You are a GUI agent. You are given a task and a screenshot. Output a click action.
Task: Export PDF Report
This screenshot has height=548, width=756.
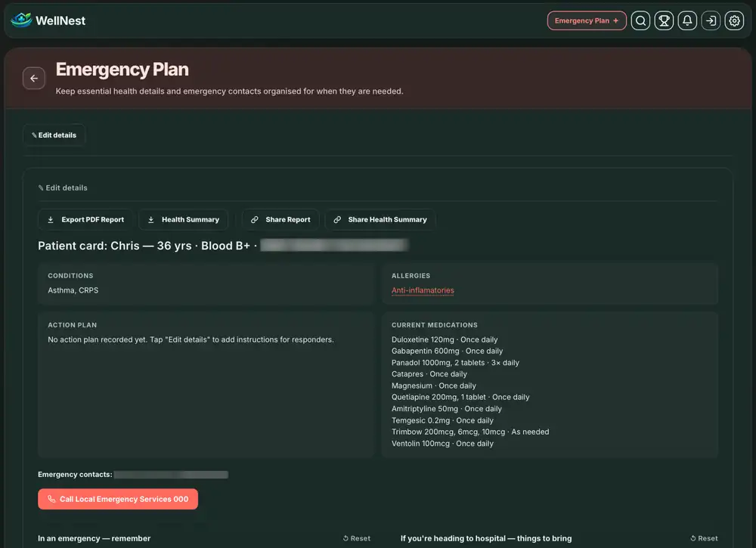coord(87,220)
